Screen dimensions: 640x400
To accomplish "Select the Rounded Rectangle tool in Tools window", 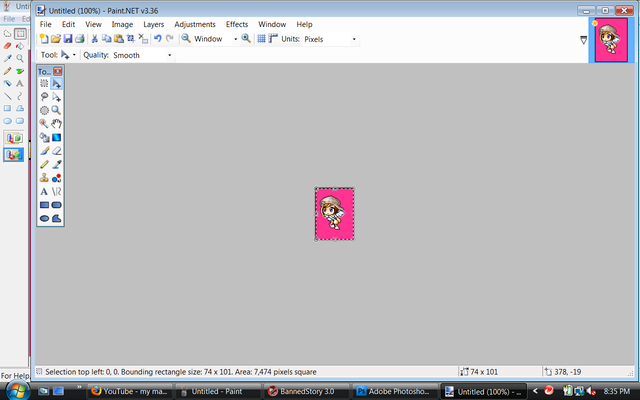I will pos(56,205).
